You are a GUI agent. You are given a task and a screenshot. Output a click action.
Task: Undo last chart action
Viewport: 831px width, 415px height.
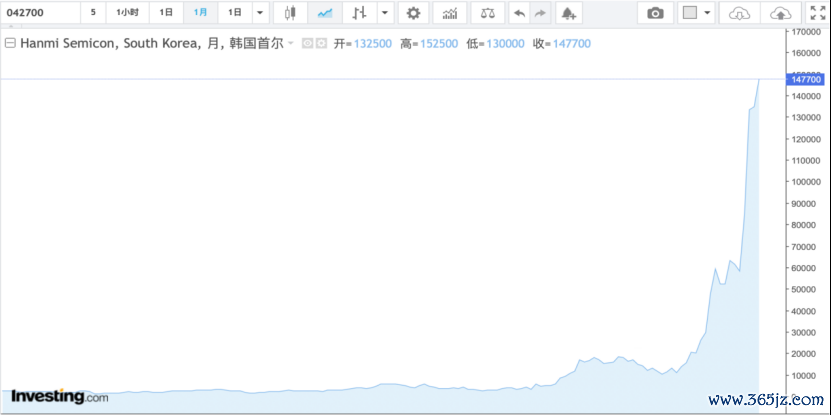[519, 13]
